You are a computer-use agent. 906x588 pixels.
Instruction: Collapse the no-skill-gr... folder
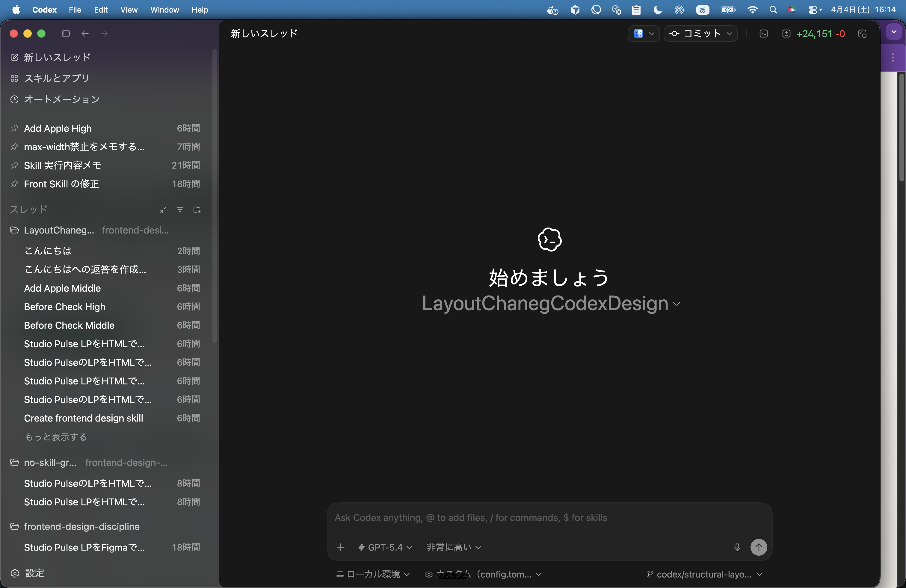click(x=14, y=463)
